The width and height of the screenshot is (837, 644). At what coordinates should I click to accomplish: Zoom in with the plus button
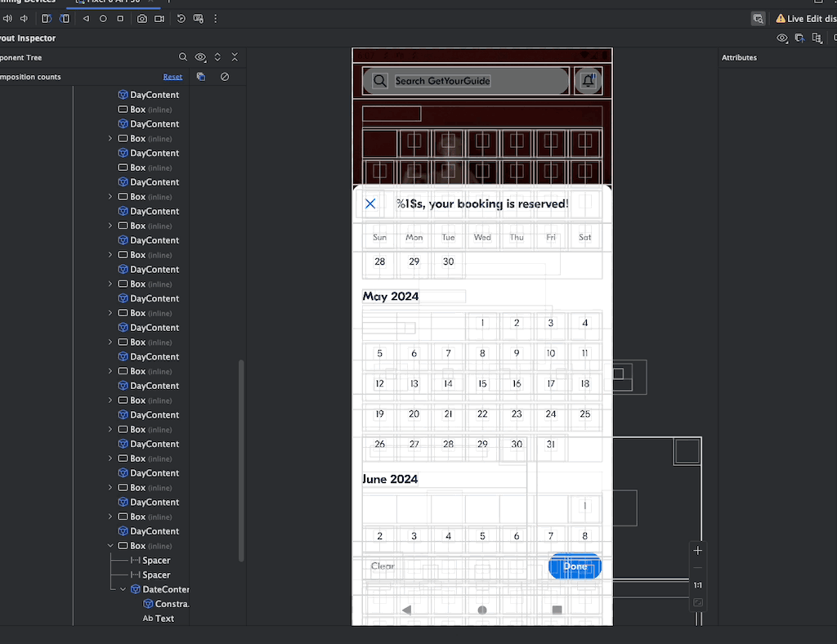698,551
